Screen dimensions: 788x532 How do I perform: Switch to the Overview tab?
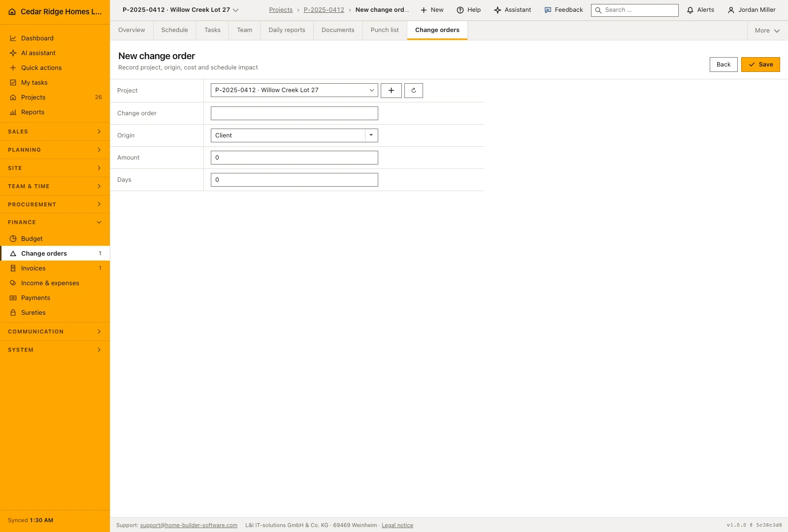pos(131,30)
